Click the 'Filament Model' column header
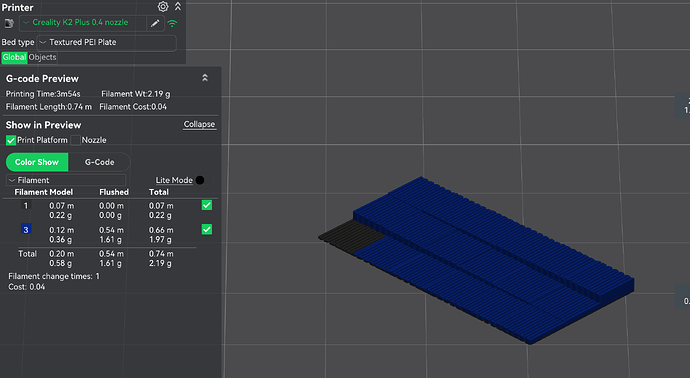This screenshot has width=690, height=378. click(x=44, y=192)
